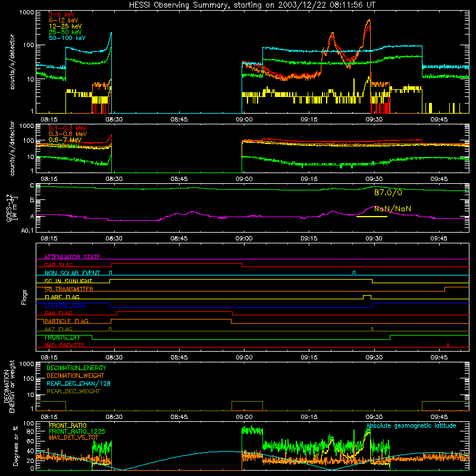Click the REAR_DEC_WEIGHT legend label
This screenshot has height=476, width=476.
pyautogui.click(x=73, y=392)
